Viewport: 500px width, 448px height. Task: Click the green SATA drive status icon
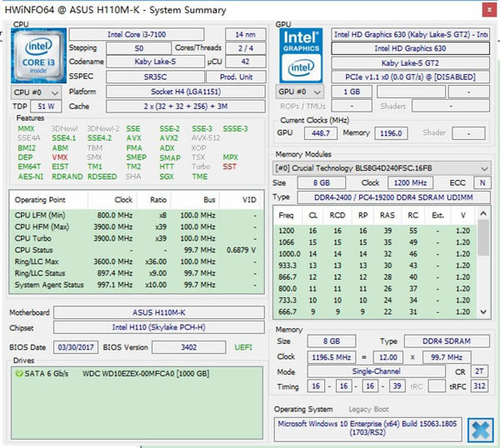(x=20, y=375)
